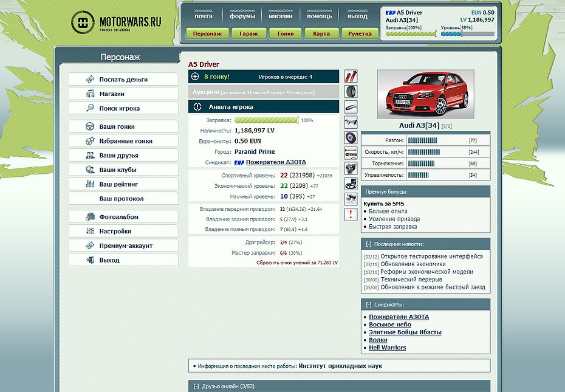Open помощь in the top menu

click(319, 16)
